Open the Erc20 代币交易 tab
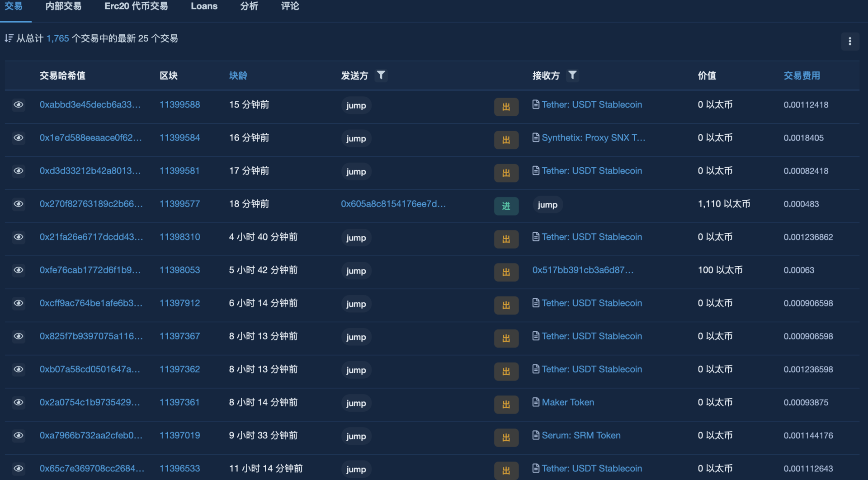Image resolution: width=868 pixels, height=480 pixels. pyautogui.click(x=136, y=6)
